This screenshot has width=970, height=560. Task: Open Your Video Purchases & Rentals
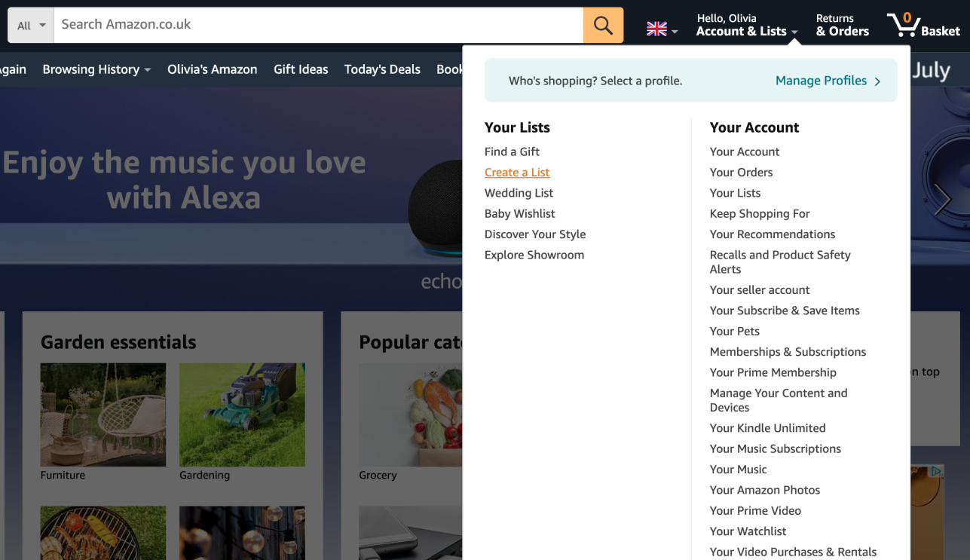(793, 552)
